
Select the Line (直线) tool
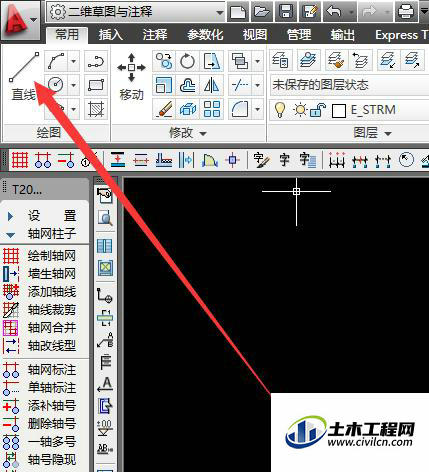coord(23,76)
